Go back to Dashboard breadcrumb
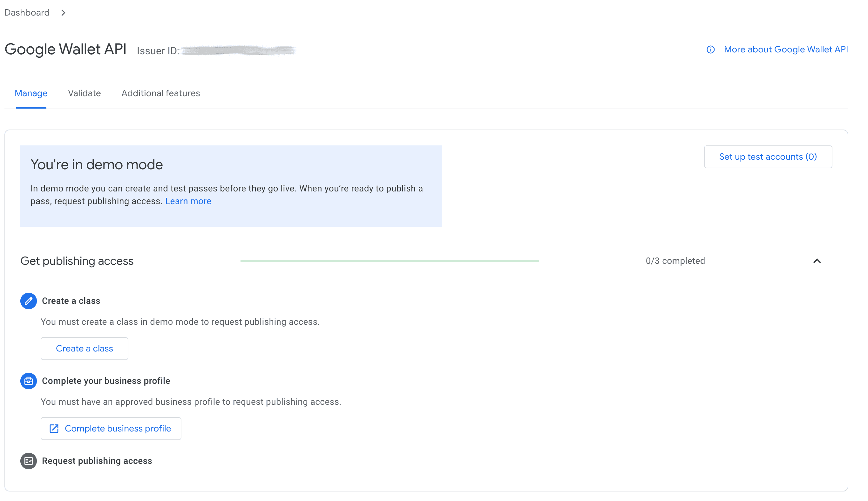The image size is (868, 501). (27, 13)
